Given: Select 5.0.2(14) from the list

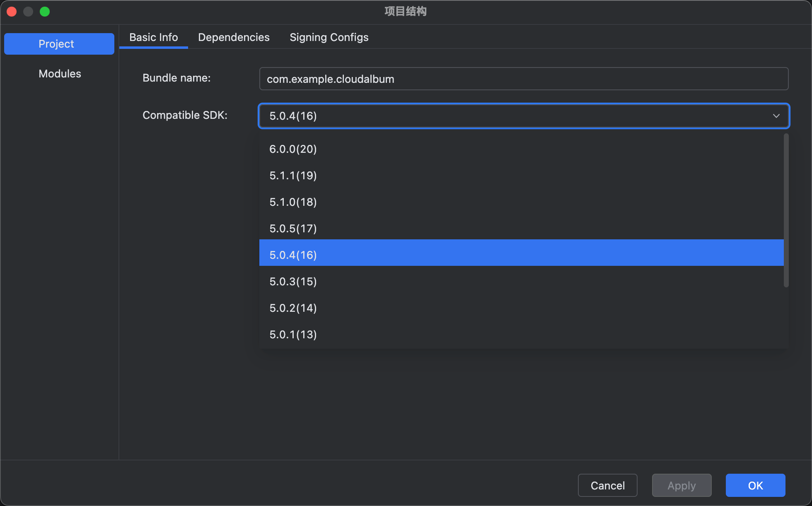Looking at the screenshot, I should point(293,308).
